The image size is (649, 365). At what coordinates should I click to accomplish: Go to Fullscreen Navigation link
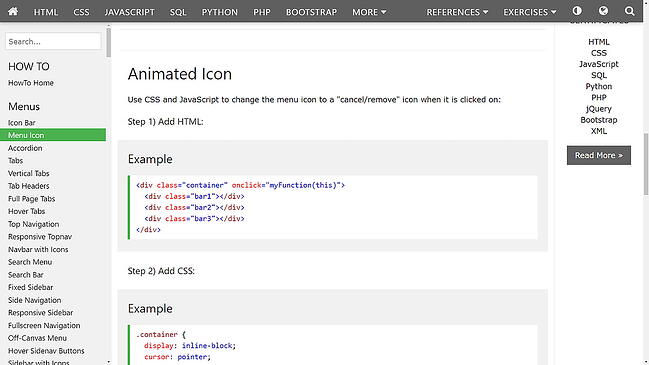(x=44, y=325)
